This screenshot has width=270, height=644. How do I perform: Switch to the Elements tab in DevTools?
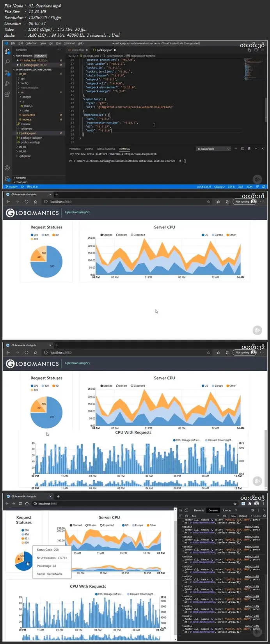(x=199, y=510)
